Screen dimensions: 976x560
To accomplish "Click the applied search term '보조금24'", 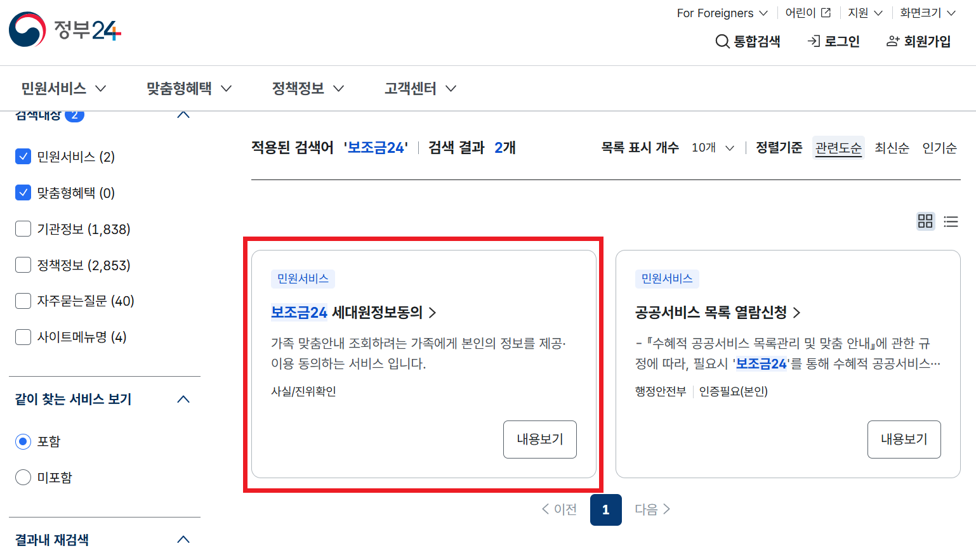I will click(376, 148).
